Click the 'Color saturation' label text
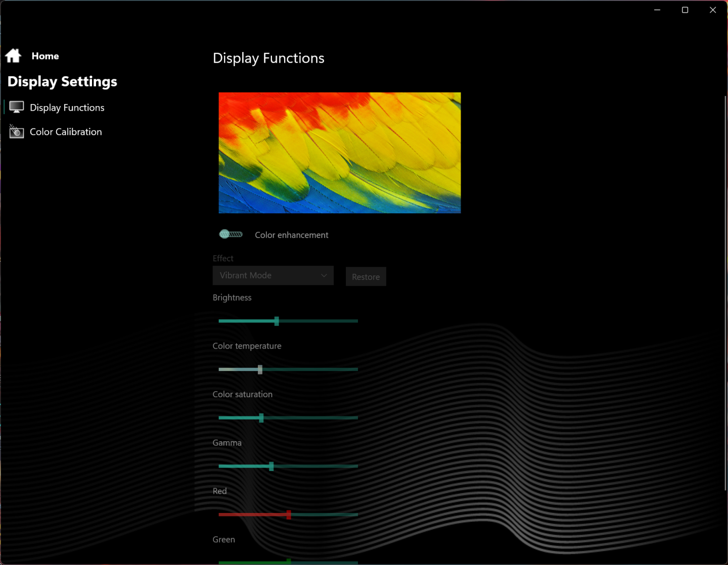The width and height of the screenshot is (728, 565). pyautogui.click(x=243, y=395)
